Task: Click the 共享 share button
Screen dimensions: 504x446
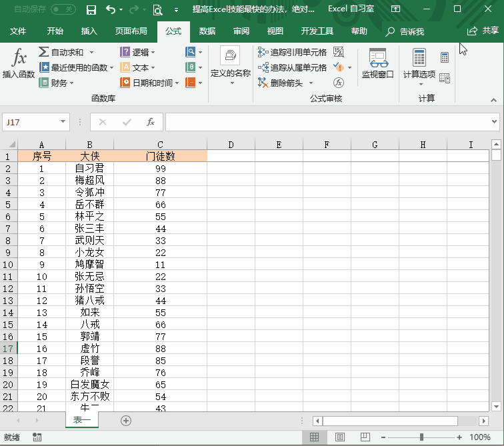Action: point(483,31)
